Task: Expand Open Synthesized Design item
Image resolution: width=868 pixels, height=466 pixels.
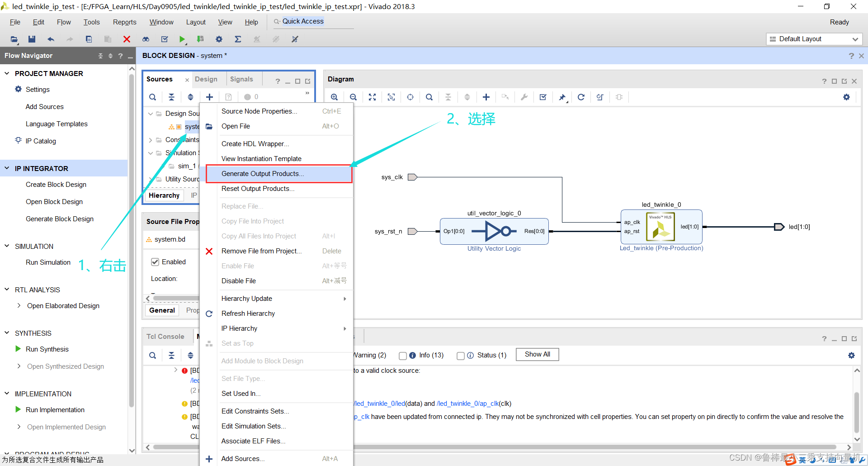Action: (19, 366)
